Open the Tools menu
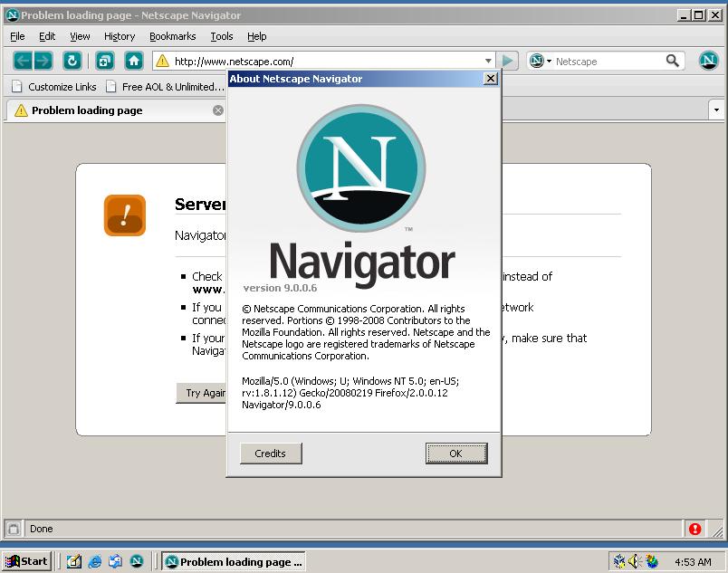The image size is (728, 573). (222, 36)
